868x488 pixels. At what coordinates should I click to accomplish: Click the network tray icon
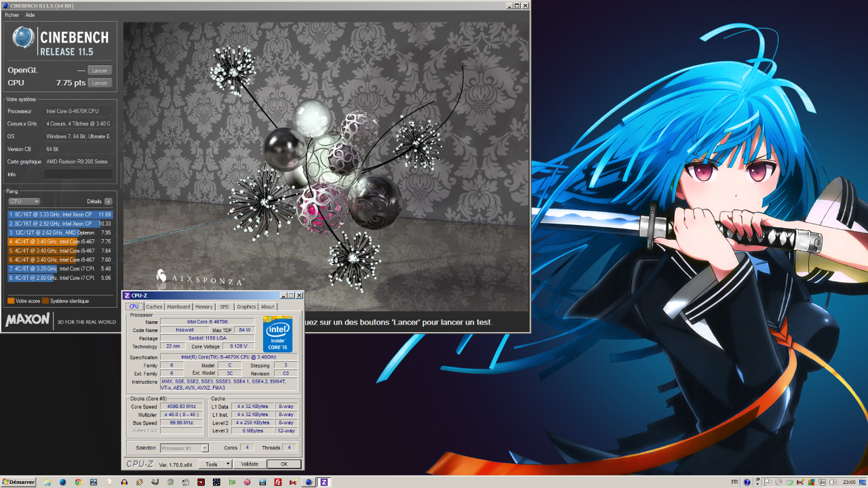[822, 482]
